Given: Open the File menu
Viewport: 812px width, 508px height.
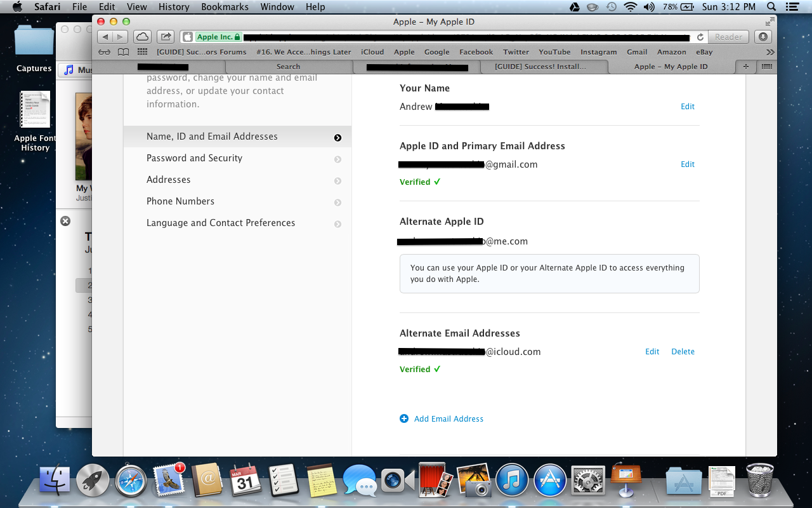Looking at the screenshot, I should click(x=80, y=7).
